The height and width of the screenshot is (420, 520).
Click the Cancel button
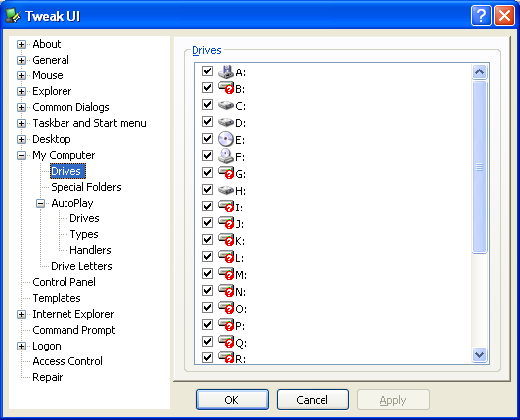(x=313, y=400)
